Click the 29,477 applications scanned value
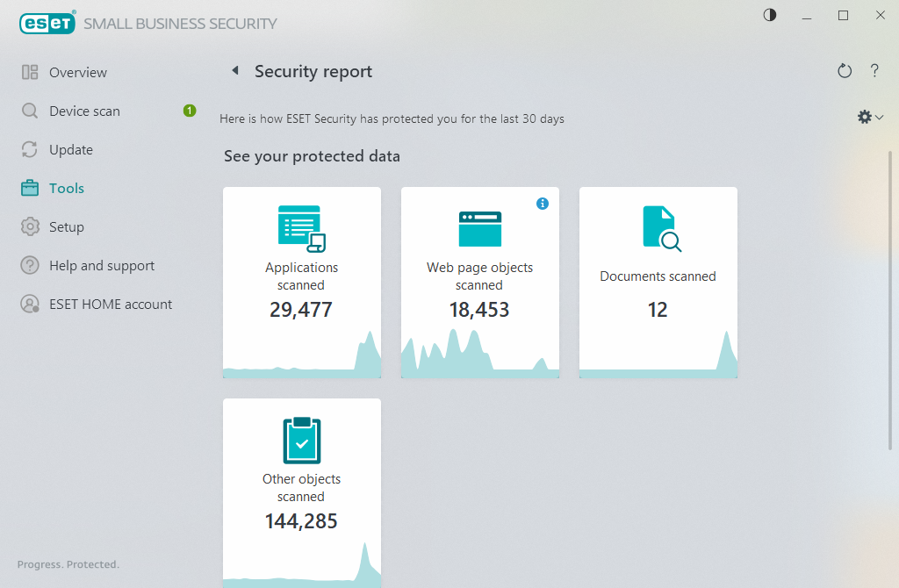 click(x=301, y=310)
